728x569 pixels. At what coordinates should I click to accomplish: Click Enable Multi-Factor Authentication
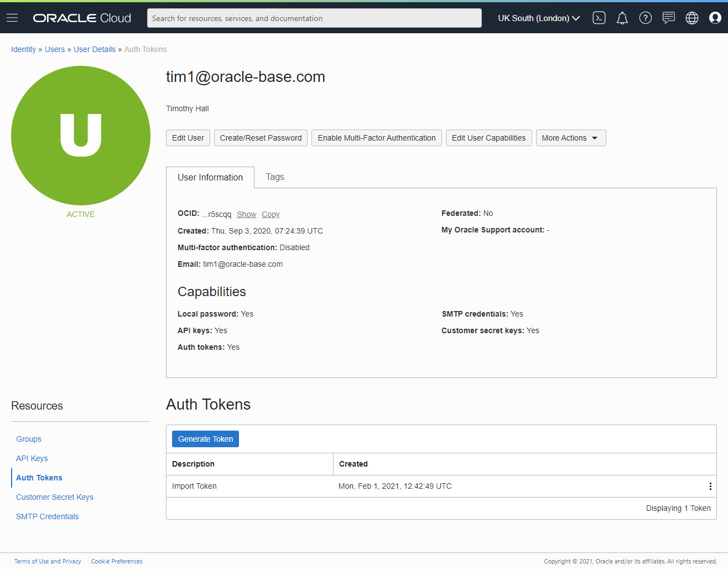point(377,138)
